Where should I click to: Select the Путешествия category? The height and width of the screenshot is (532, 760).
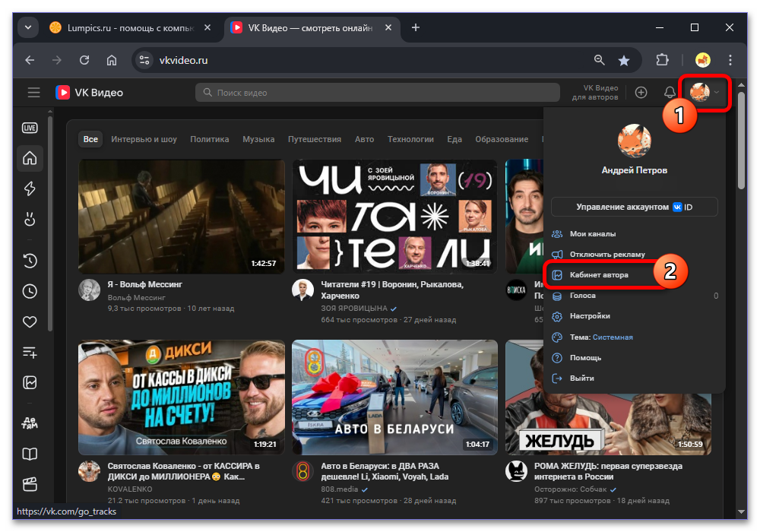(315, 139)
